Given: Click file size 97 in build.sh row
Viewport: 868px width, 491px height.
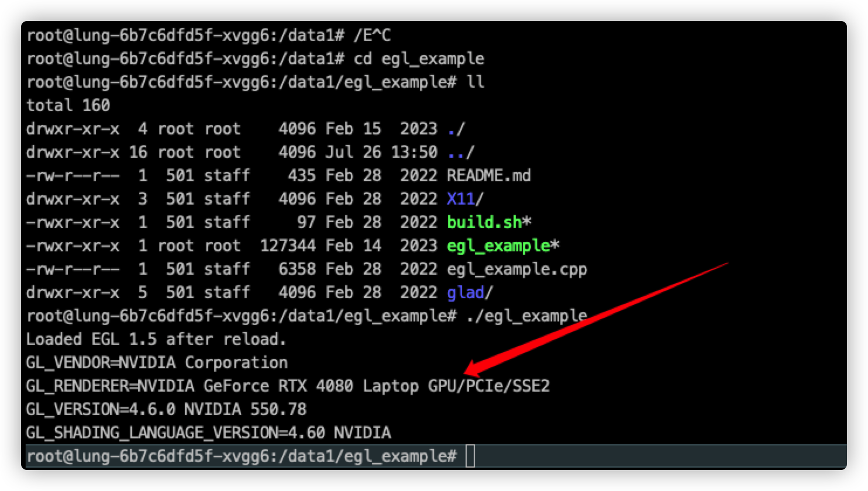Looking at the screenshot, I should pyautogui.click(x=306, y=222).
